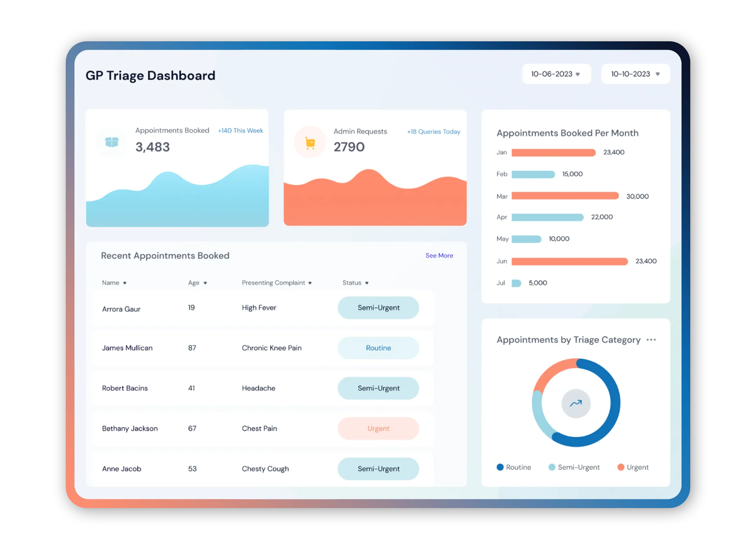Click the Urgent legend dot

click(x=621, y=467)
